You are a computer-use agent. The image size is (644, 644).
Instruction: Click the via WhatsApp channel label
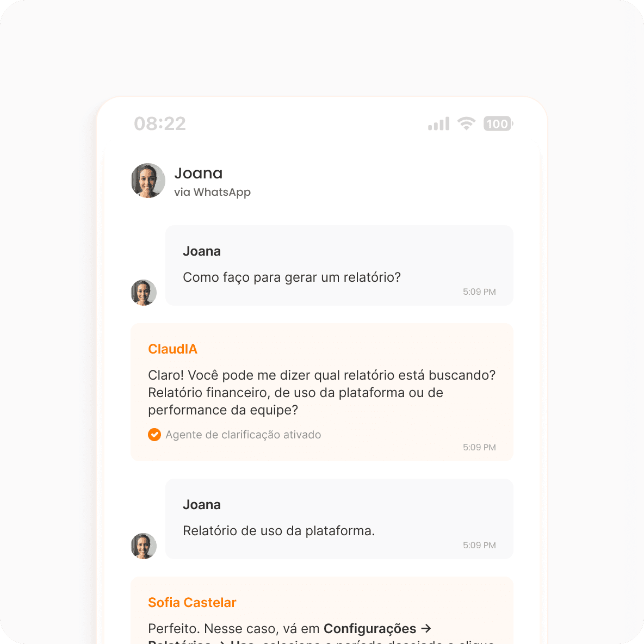tap(212, 192)
